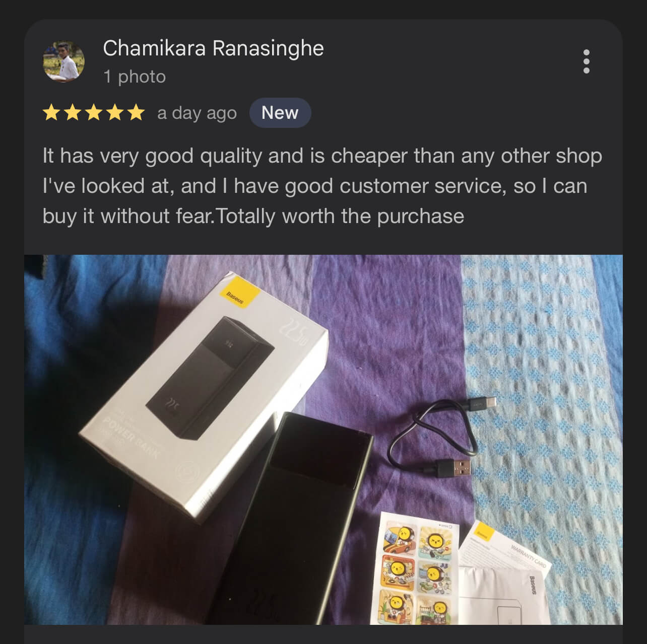The width and height of the screenshot is (647, 644).
Task: Select the New badge
Action: click(x=280, y=113)
